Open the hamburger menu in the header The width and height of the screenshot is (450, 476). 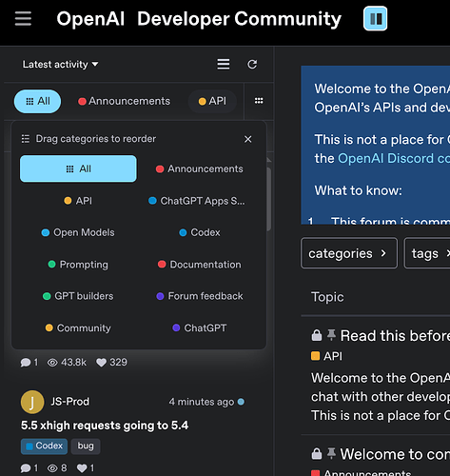pos(23,19)
